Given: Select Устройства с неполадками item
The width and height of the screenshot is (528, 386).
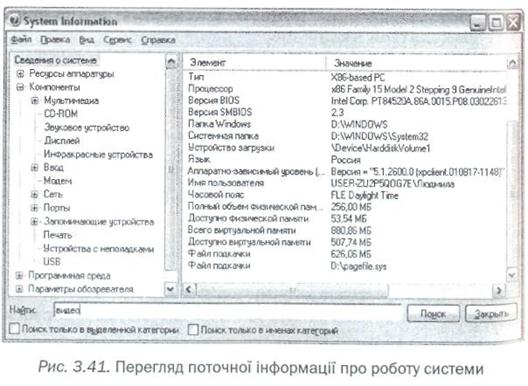Looking at the screenshot, I should (x=98, y=249).
